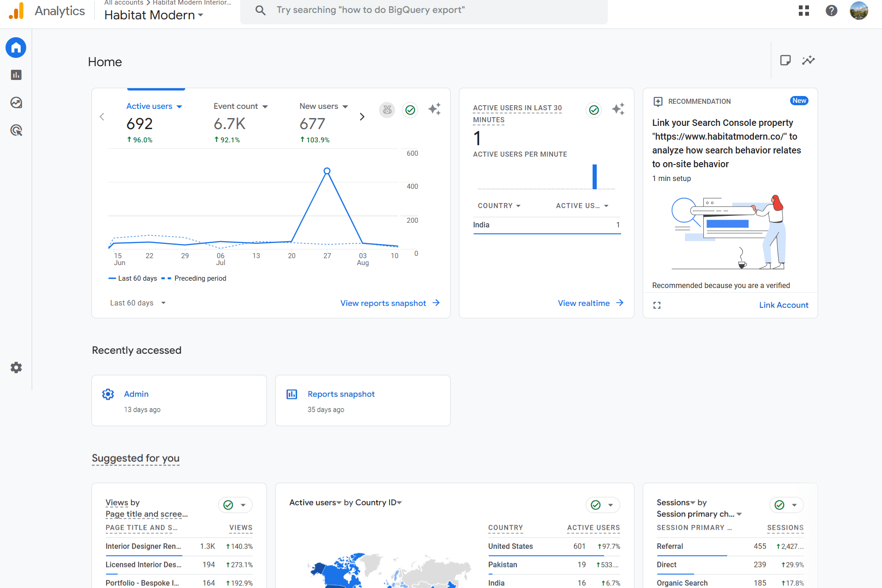This screenshot has height=588, width=882.
Task: Click the search input field
Action: click(424, 10)
